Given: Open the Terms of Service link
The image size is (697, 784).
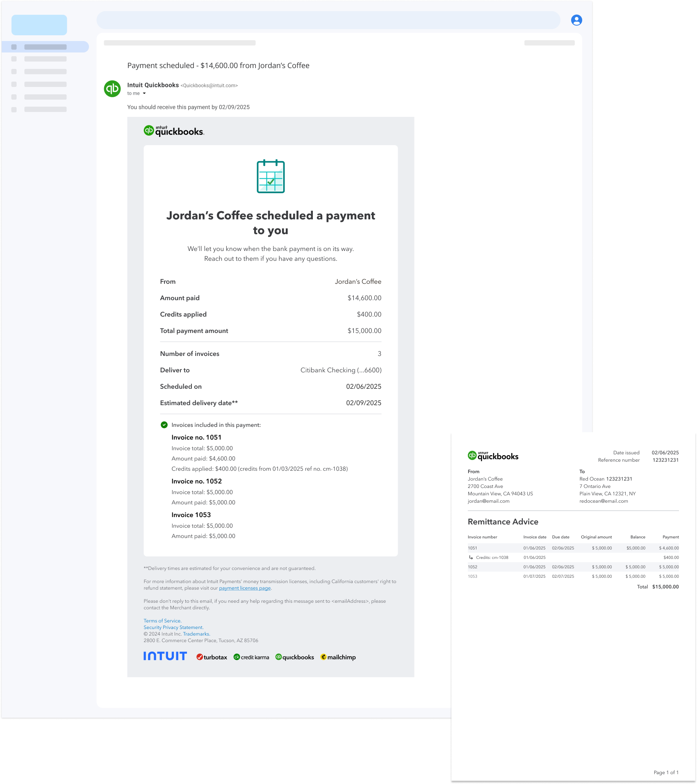Looking at the screenshot, I should click(162, 621).
